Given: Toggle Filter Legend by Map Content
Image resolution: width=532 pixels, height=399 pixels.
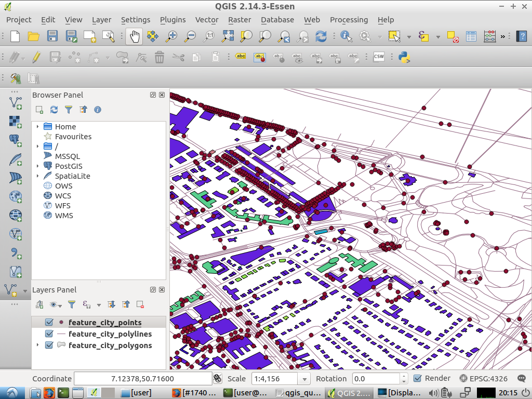Looking at the screenshot, I should 72,304.
